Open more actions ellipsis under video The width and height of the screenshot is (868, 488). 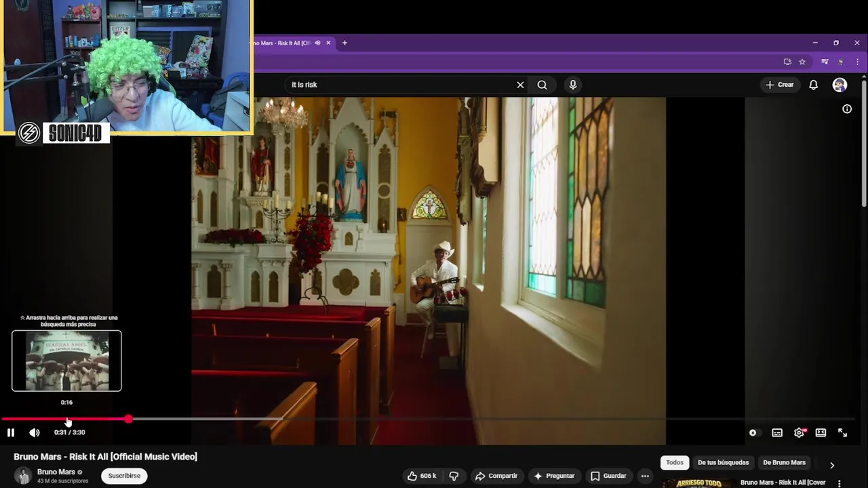click(x=645, y=476)
